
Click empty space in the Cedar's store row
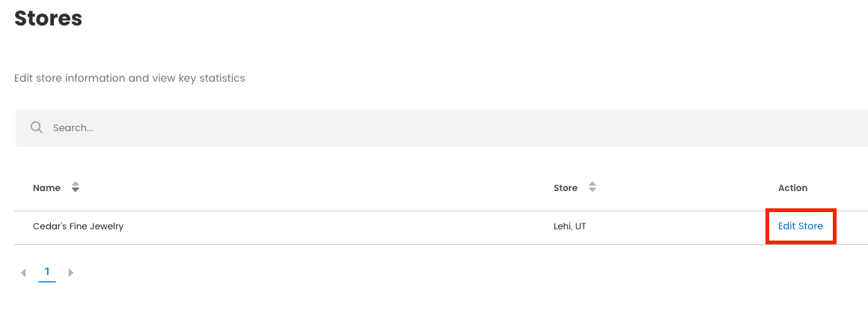point(337,226)
